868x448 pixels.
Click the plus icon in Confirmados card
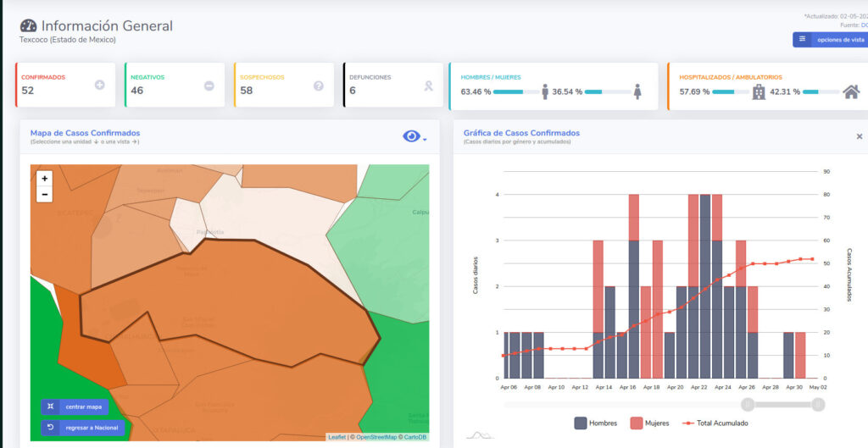pyautogui.click(x=100, y=85)
